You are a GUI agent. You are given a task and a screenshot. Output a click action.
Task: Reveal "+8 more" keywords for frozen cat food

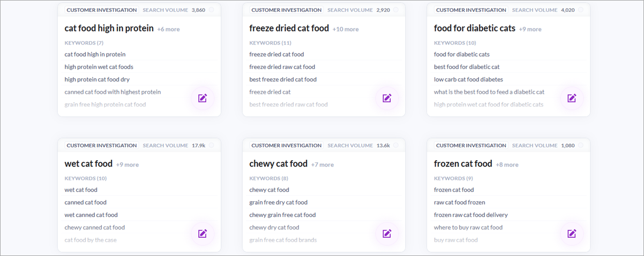(507, 165)
